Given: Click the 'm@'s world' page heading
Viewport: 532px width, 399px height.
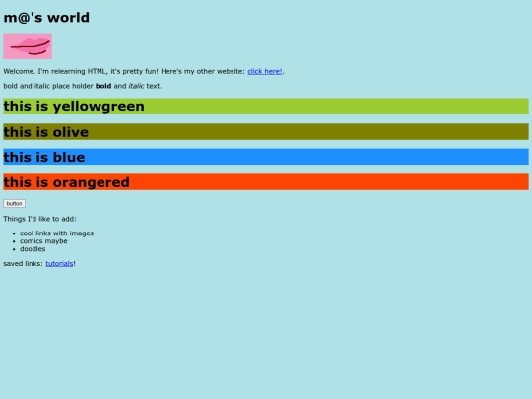Looking at the screenshot, I should (46, 18).
